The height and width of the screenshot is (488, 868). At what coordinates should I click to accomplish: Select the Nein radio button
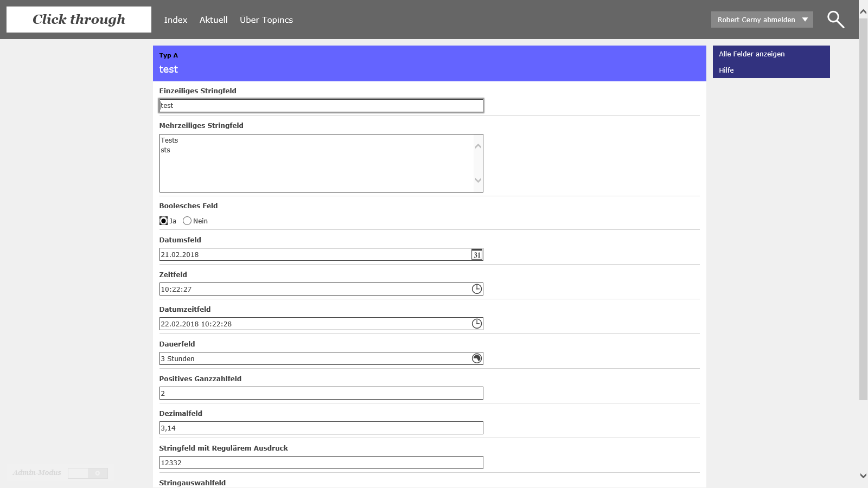tap(187, 221)
